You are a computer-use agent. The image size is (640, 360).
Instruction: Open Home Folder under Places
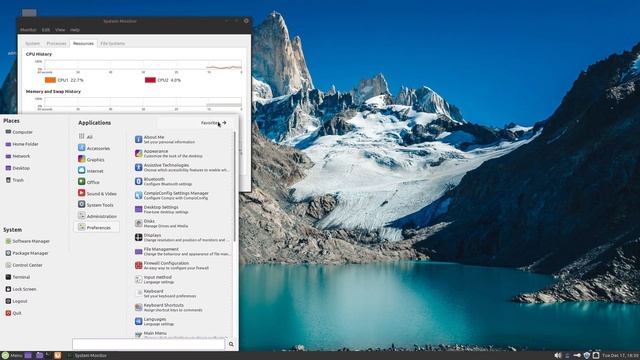(22, 144)
